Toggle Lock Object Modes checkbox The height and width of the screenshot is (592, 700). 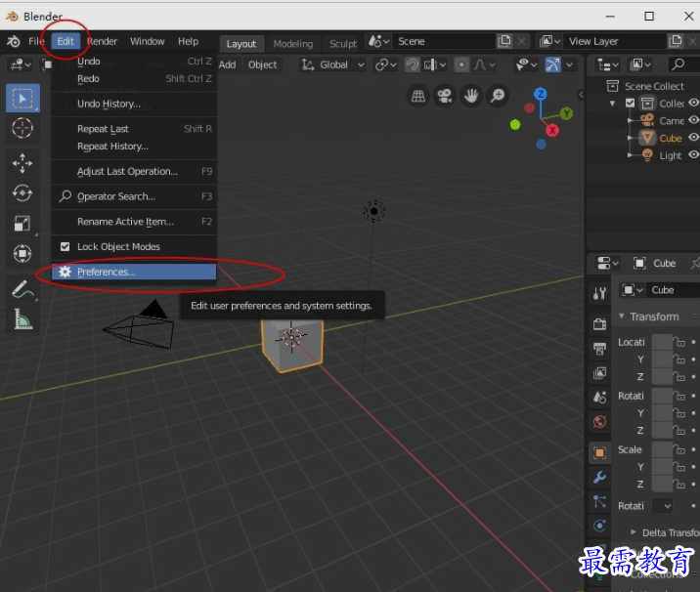66,247
